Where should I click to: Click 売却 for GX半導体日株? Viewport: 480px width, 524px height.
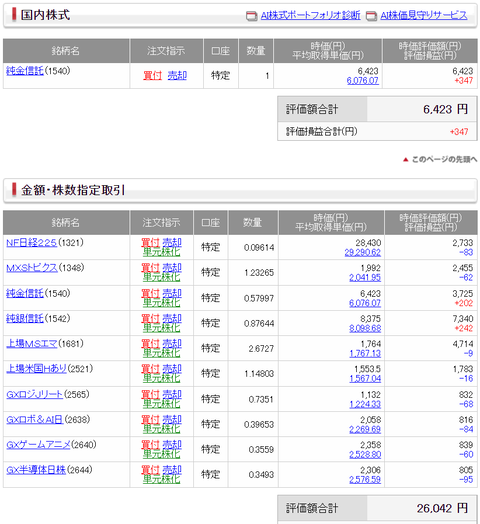point(172,470)
